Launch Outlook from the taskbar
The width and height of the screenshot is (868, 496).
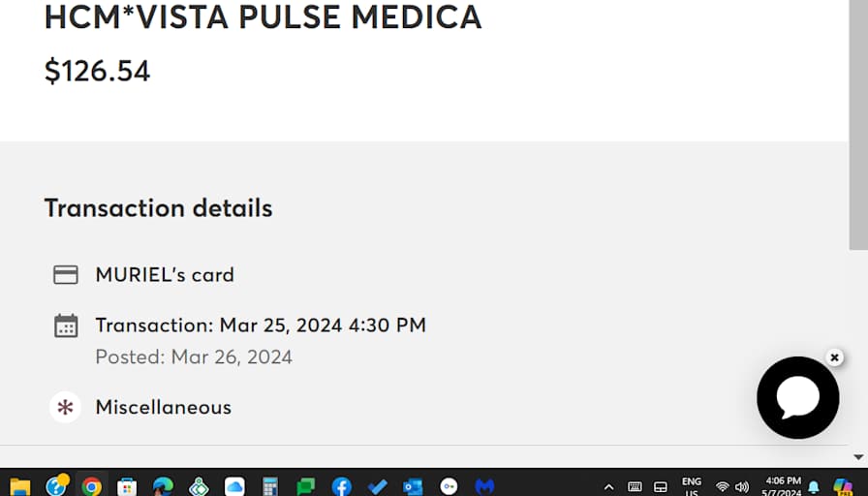[x=413, y=485]
